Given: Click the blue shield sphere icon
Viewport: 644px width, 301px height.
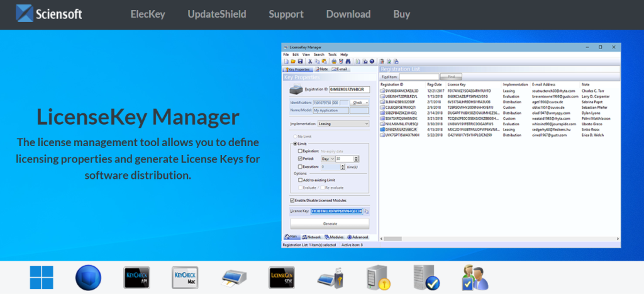Looking at the screenshot, I should point(88,278).
